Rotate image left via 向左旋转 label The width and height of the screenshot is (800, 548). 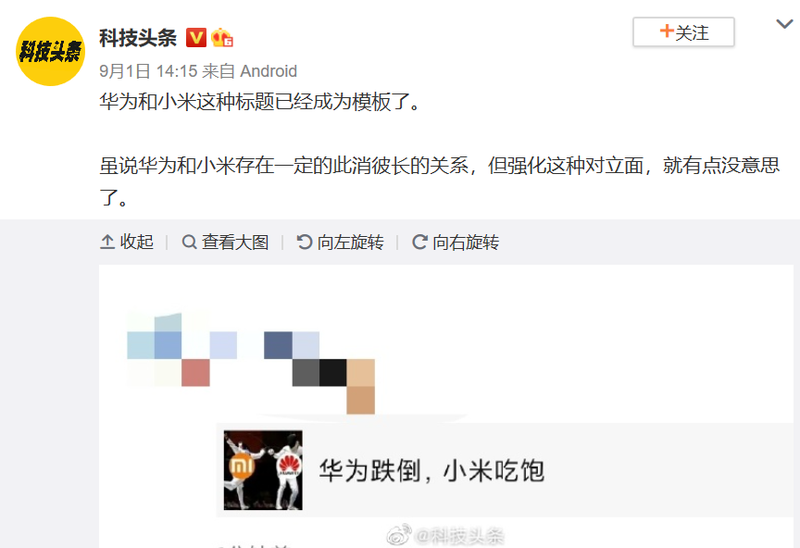pos(351,242)
